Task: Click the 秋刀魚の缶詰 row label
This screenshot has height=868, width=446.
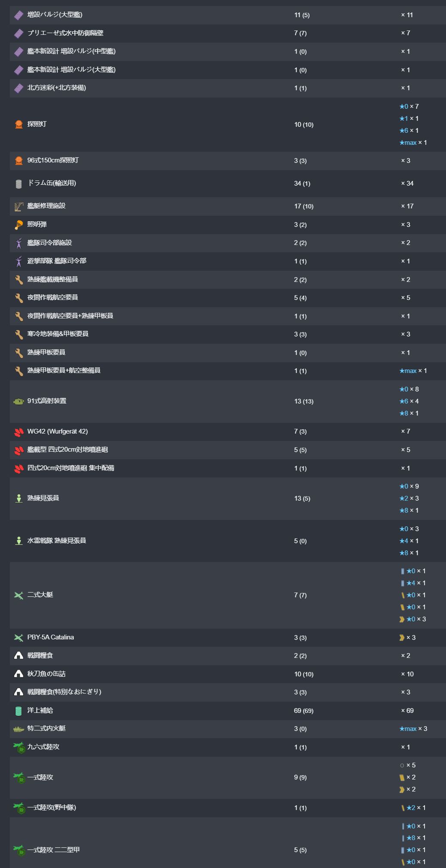Action: coord(46,674)
